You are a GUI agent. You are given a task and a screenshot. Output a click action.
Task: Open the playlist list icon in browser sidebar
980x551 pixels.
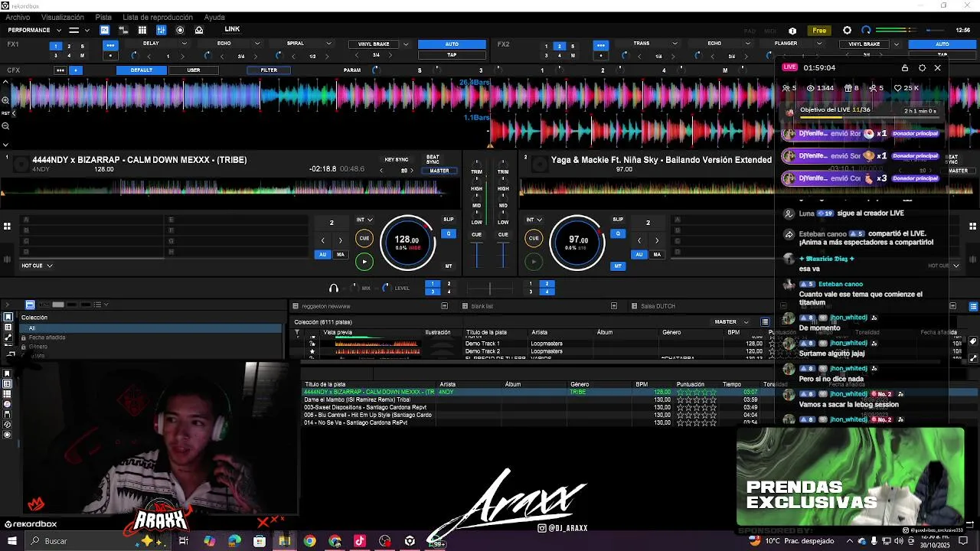(8, 328)
